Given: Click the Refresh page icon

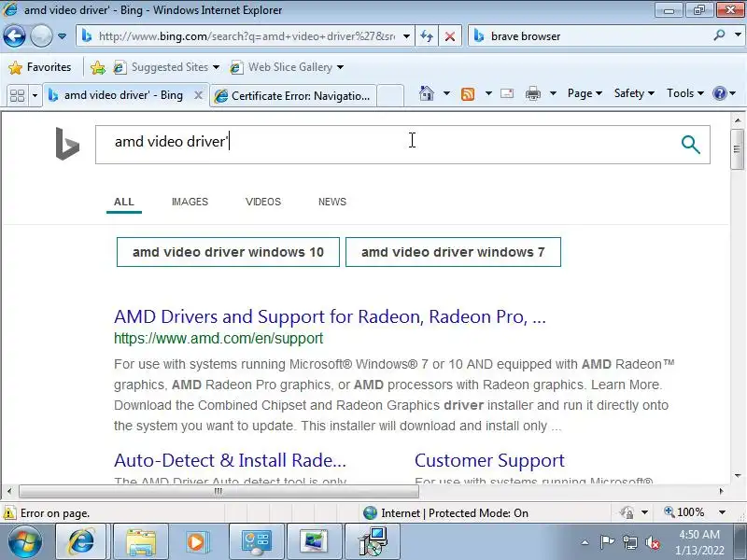Looking at the screenshot, I should (x=427, y=36).
